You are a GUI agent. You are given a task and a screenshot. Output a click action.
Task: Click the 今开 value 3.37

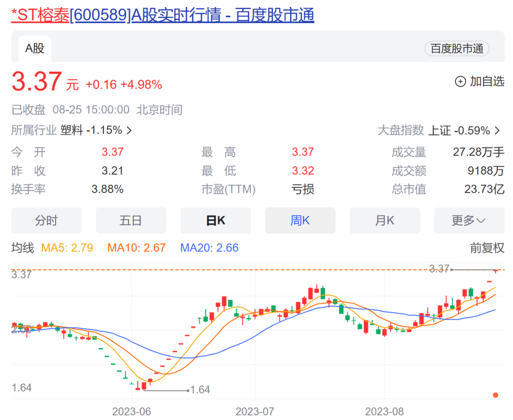tap(113, 152)
